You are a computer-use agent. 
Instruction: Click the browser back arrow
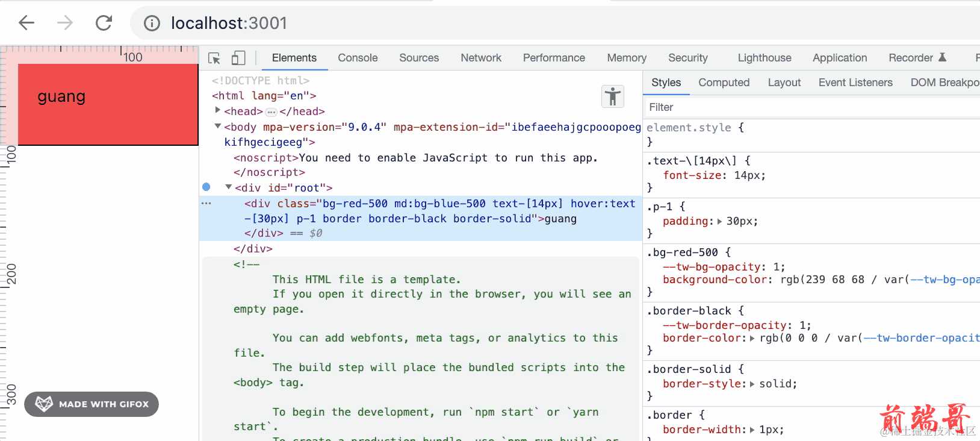tap(26, 23)
